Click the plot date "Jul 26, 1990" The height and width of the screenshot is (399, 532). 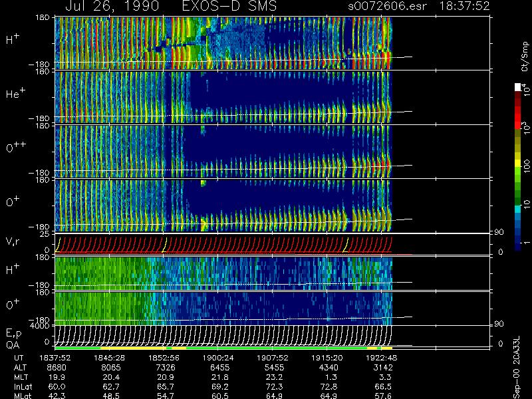112,6
